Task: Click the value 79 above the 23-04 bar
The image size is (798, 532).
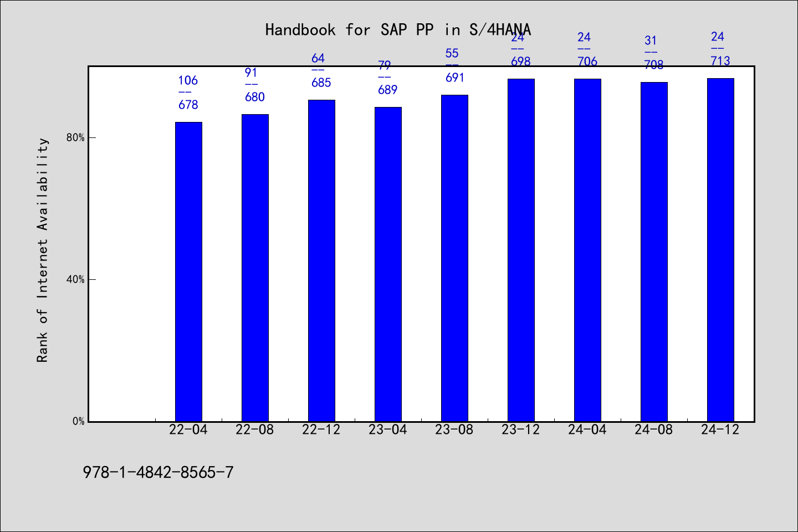Action: (385, 65)
